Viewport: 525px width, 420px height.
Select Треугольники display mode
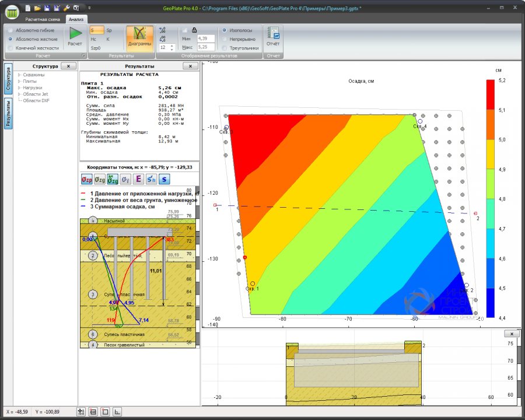(240, 48)
